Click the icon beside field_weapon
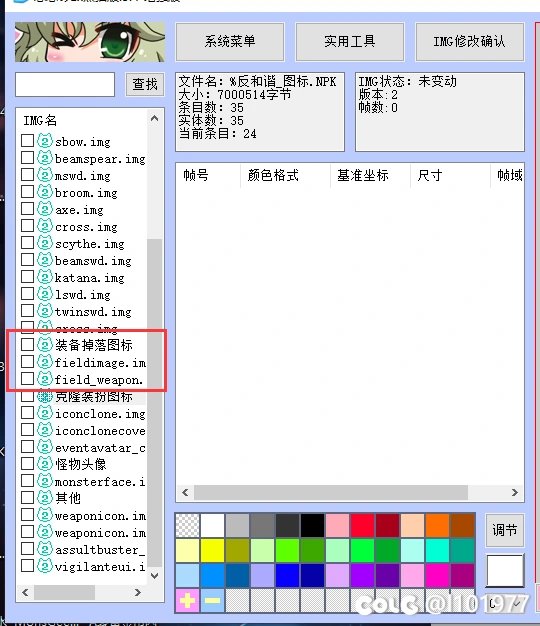540x626 pixels. [x=45, y=379]
